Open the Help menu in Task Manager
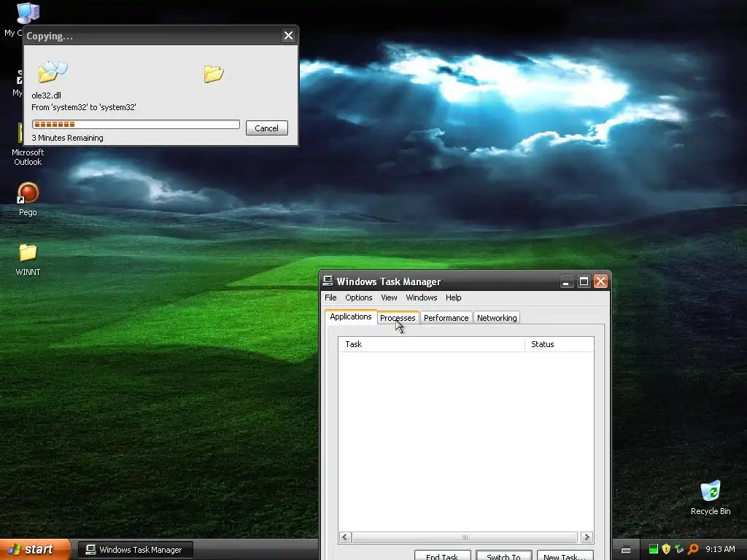 tap(454, 297)
